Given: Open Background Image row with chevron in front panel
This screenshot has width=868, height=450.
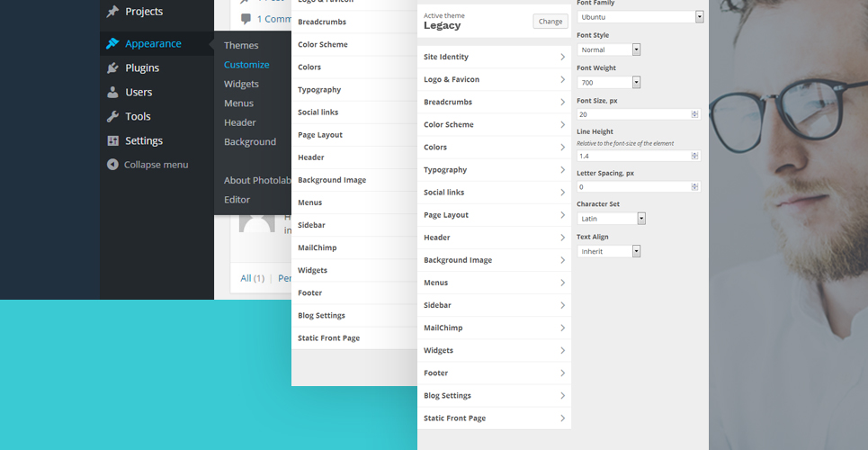Looking at the screenshot, I should 494,260.
